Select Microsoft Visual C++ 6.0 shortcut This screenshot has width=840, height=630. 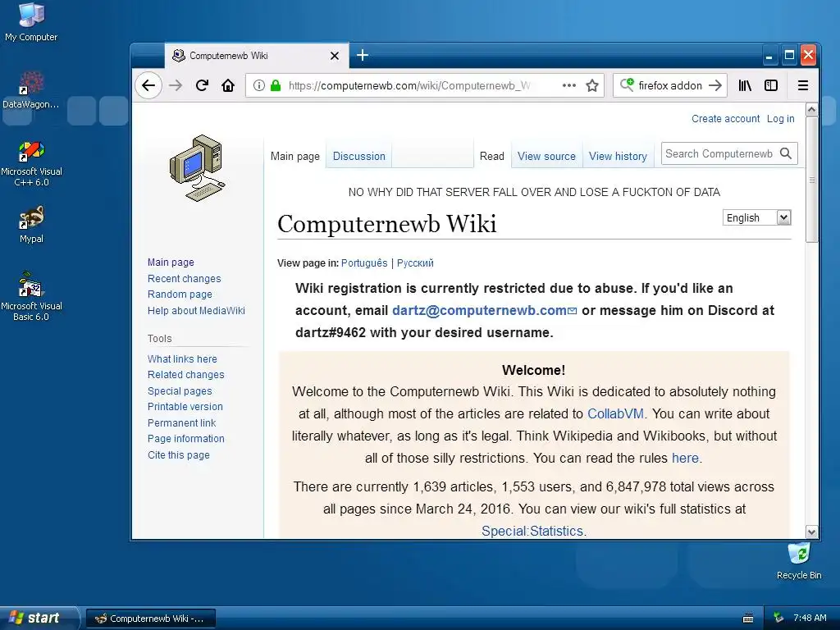click(31, 163)
